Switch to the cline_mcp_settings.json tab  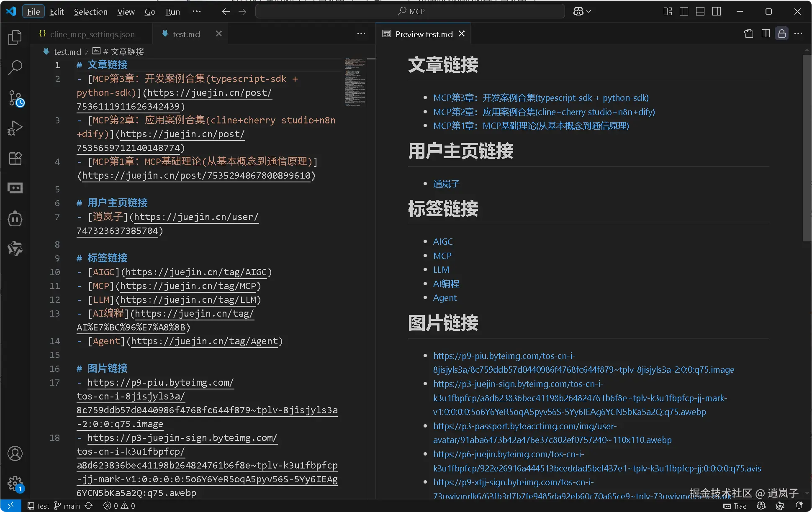[x=92, y=34]
